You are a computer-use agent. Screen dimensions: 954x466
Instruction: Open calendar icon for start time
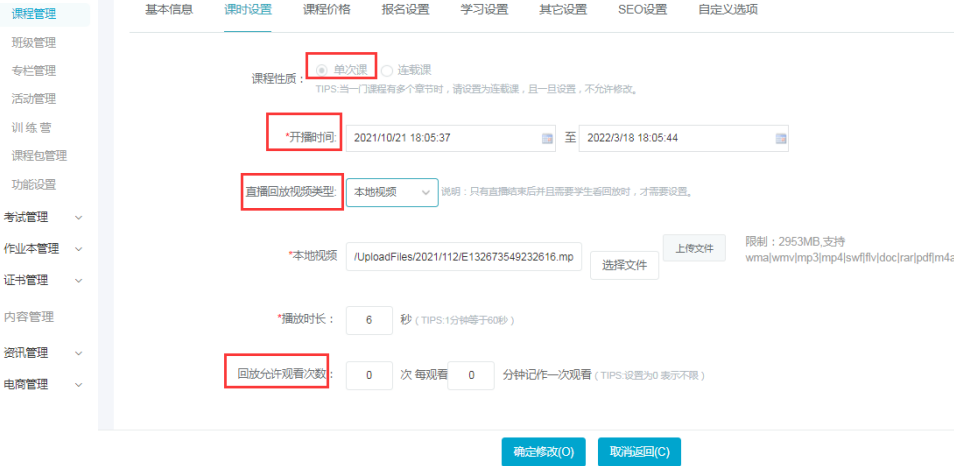547,138
